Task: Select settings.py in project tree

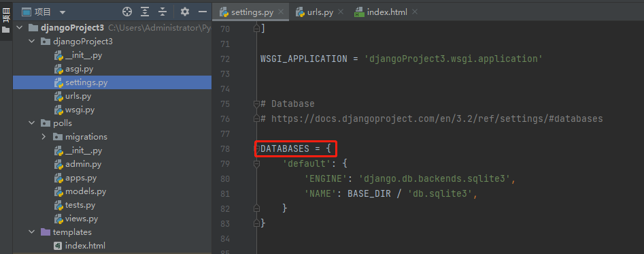Action: click(112, 82)
